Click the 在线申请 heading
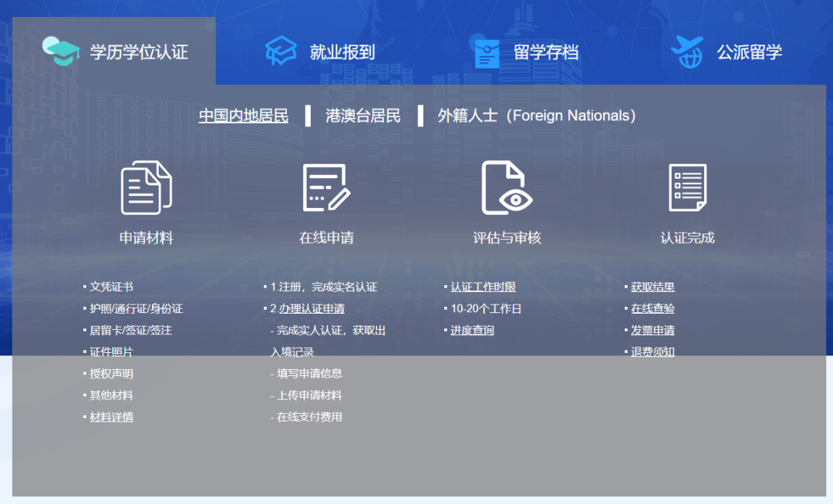The image size is (833, 504). coord(326,237)
